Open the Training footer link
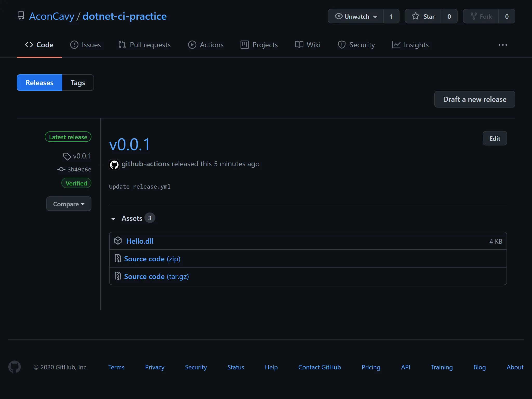The image size is (532, 399). click(x=442, y=367)
